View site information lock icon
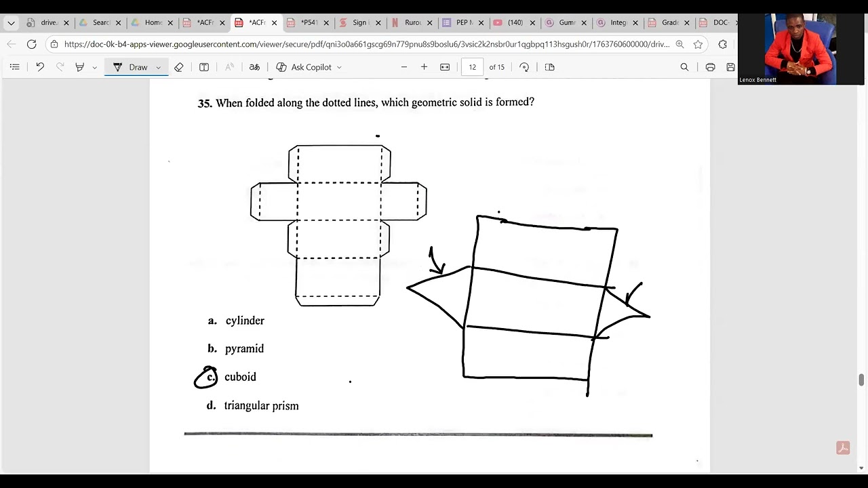The image size is (868, 488). point(54,44)
